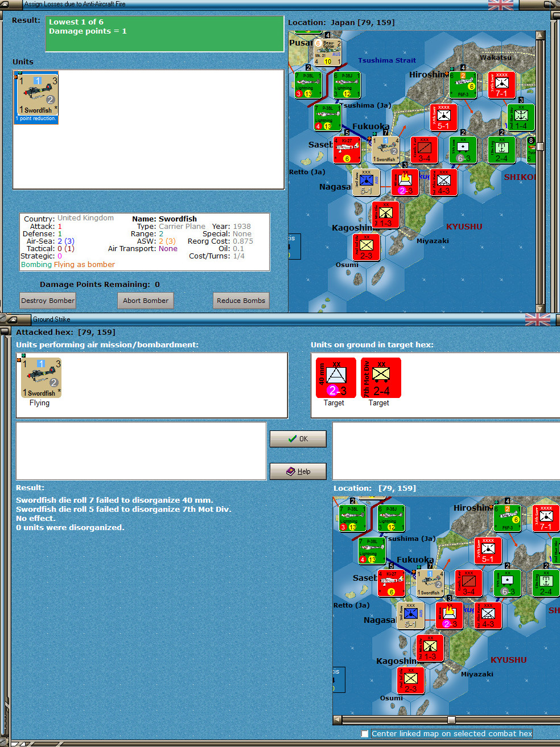Select red 1-3 counter near Kagoshima upper map
This screenshot has width=560, height=747.
[x=386, y=215]
